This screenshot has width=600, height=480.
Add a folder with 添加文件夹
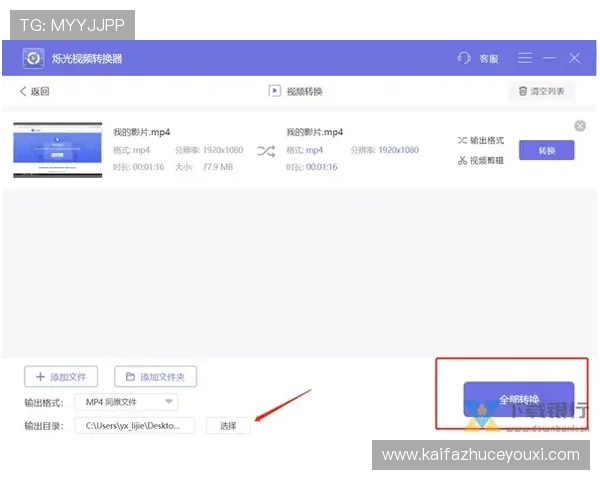click(155, 377)
